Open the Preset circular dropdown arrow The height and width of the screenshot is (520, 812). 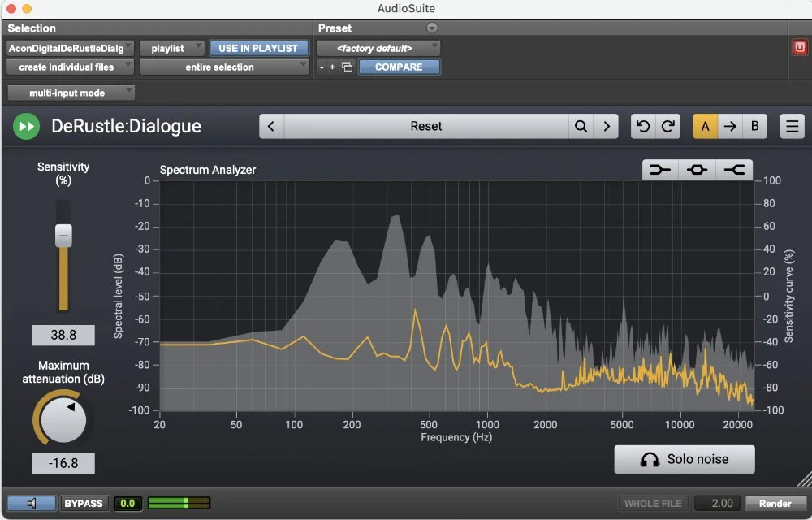pos(432,28)
